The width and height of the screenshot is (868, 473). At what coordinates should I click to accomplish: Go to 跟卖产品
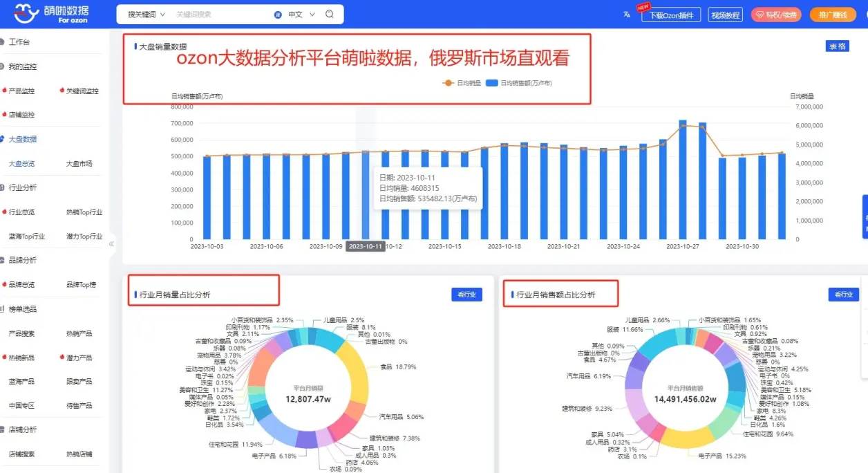click(x=79, y=382)
